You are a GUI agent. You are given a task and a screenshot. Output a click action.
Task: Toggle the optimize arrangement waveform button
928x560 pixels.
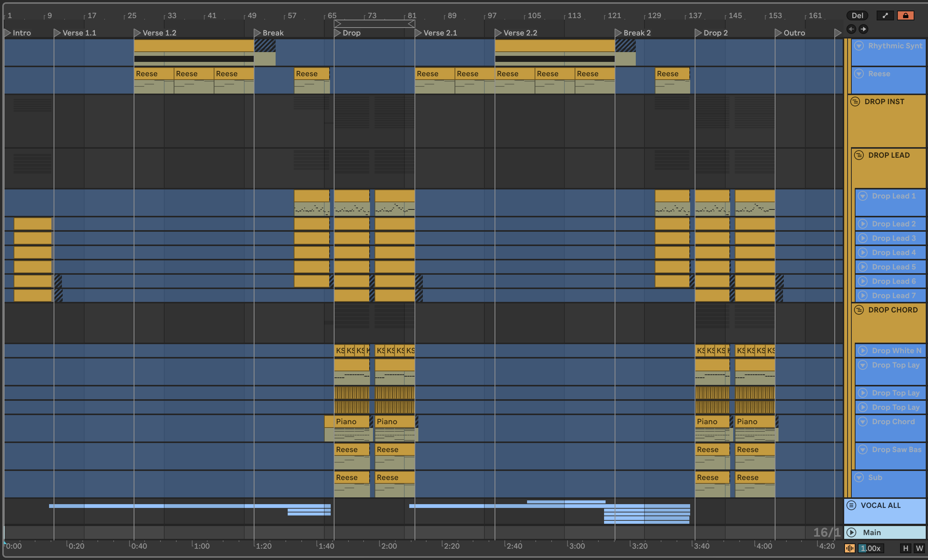(x=849, y=548)
